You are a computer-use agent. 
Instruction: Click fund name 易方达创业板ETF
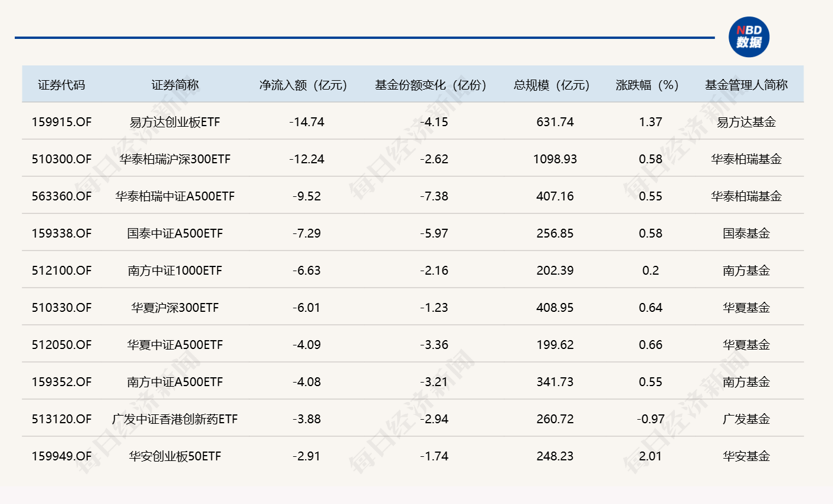(175, 122)
